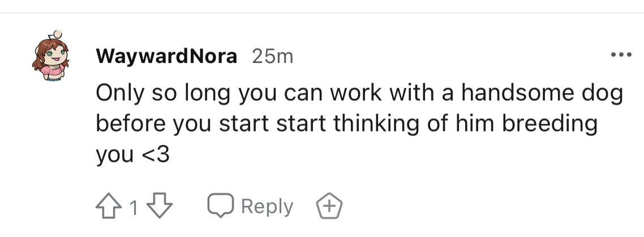644x237 pixels.
Task: Select the vote count number 1
Action: tap(134, 207)
